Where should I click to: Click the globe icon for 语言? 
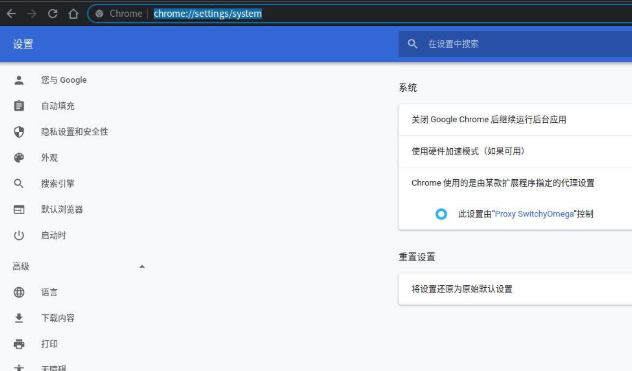click(19, 292)
